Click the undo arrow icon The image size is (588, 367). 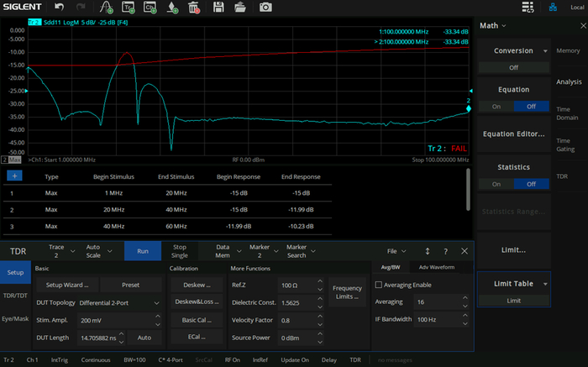coord(59,7)
